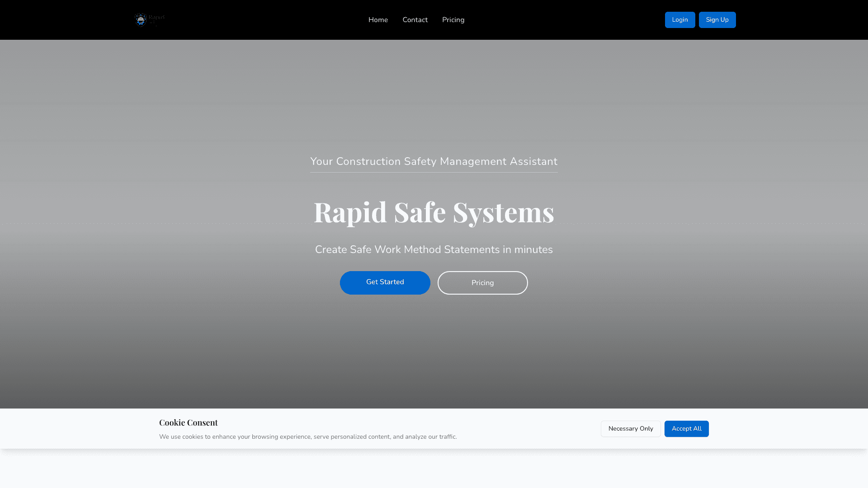The height and width of the screenshot is (488, 868).
Task: Open the Contact page
Action: (415, 19)
